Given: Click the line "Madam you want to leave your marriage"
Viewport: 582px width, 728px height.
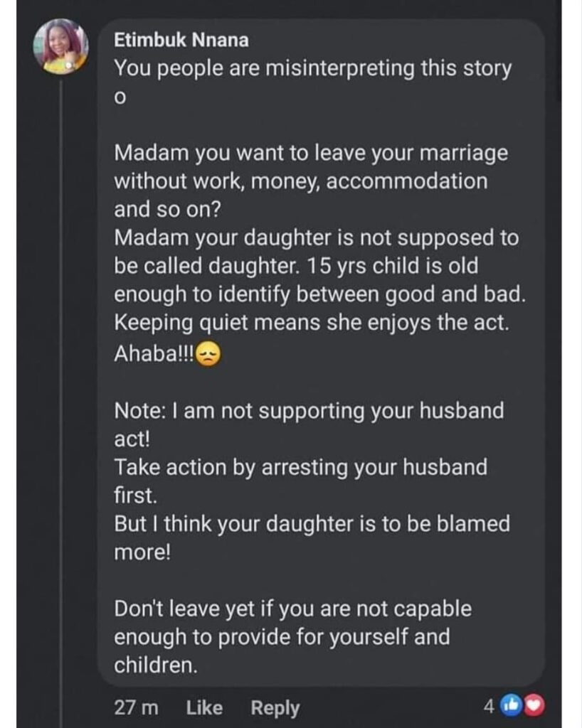Looking at the screenshot, I should tap(311, 154).
